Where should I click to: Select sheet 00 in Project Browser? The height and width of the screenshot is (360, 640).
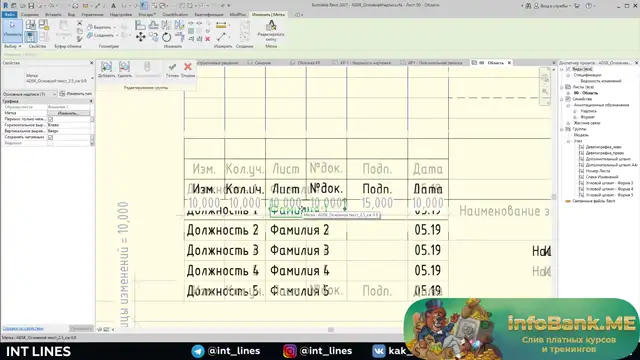point(586,93)
